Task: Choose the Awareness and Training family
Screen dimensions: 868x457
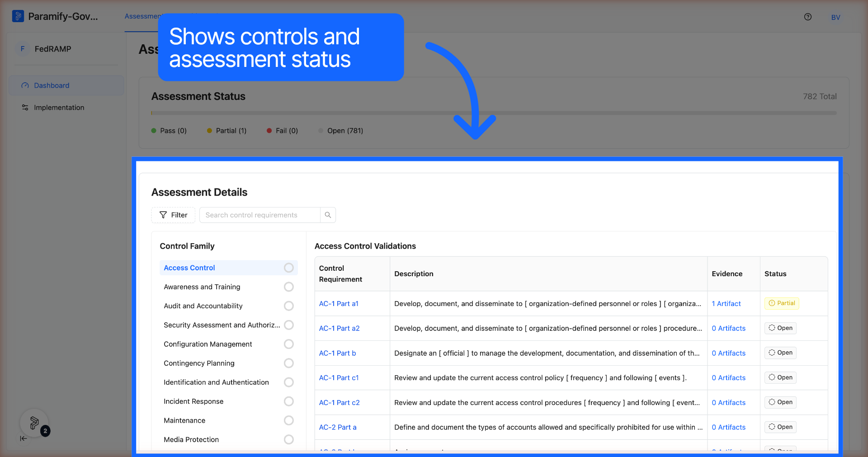Action: [x=228, y=287]
